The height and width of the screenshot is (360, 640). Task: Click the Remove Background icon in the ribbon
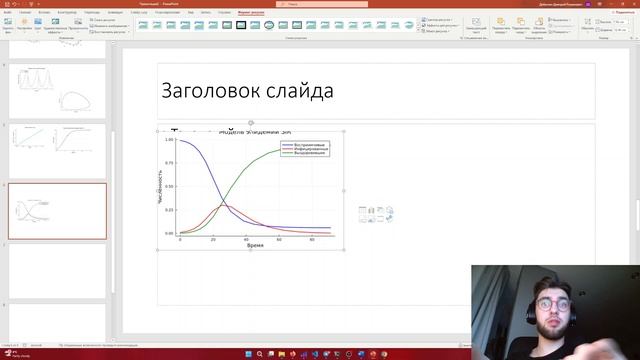click(x=8, y=25)
